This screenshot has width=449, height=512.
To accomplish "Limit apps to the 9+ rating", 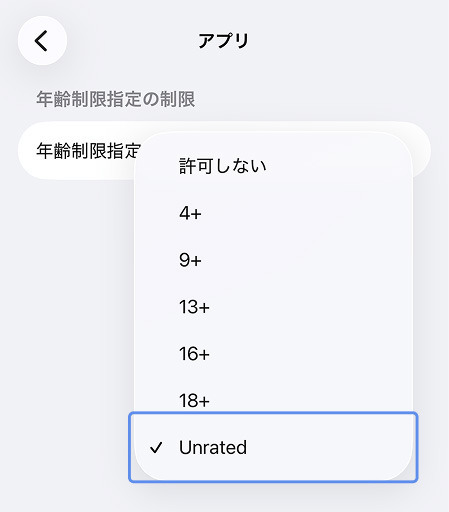I will [x=273, y=260].
